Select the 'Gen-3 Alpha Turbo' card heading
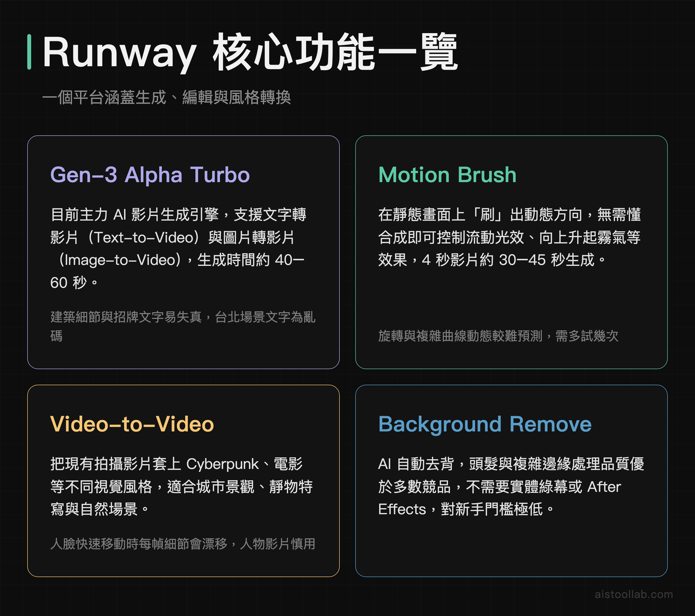 (x=150, y=175)
